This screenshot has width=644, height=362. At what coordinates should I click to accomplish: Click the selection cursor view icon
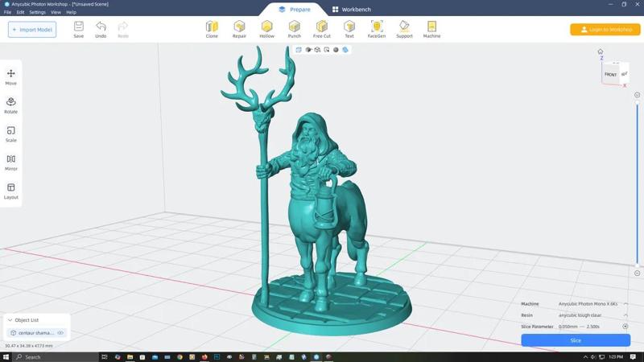click(327, 50)
